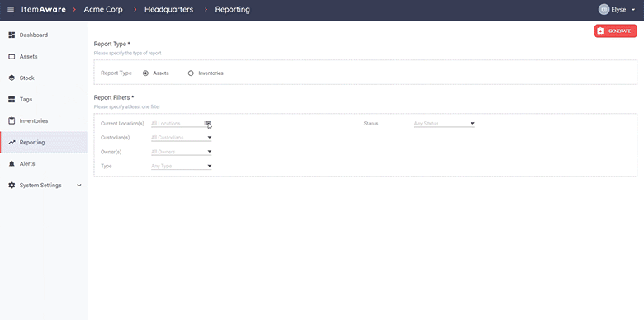Select the Assets report type radio

coord(145,73)
